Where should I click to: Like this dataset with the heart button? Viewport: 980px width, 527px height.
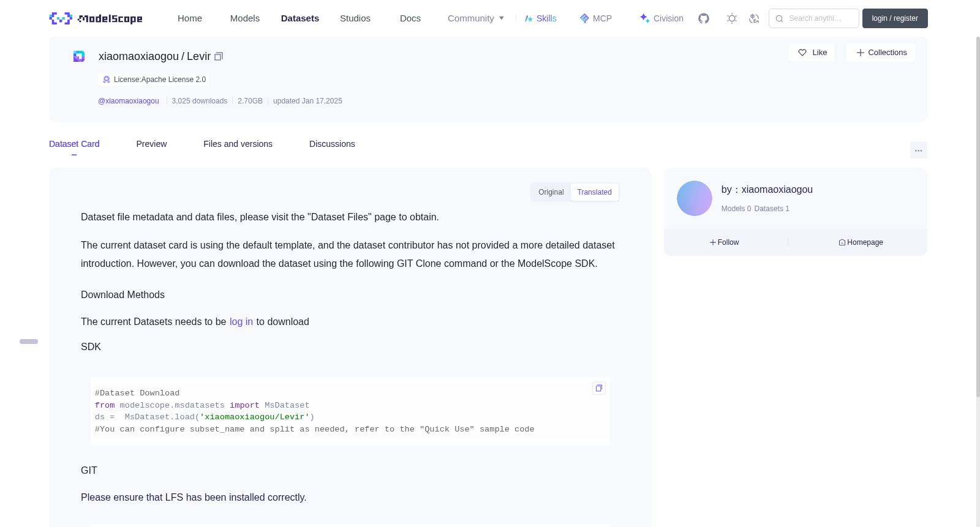point(812,53)
